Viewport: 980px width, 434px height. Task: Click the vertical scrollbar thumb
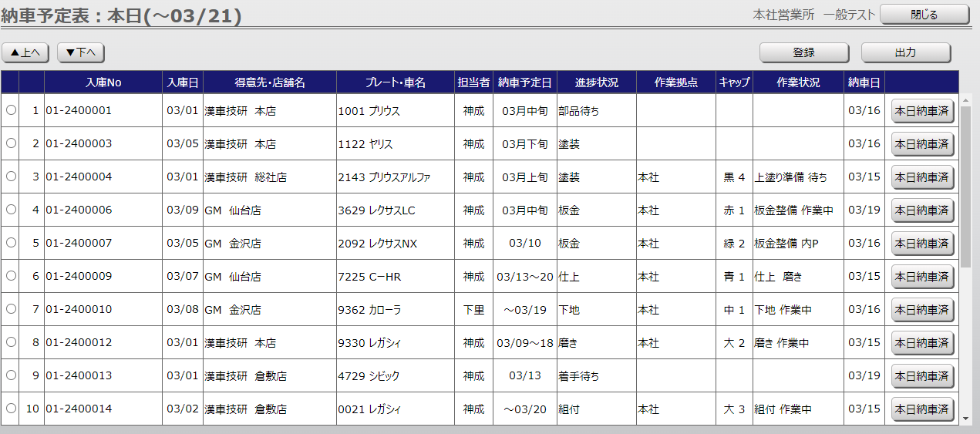tap(966, 187)
